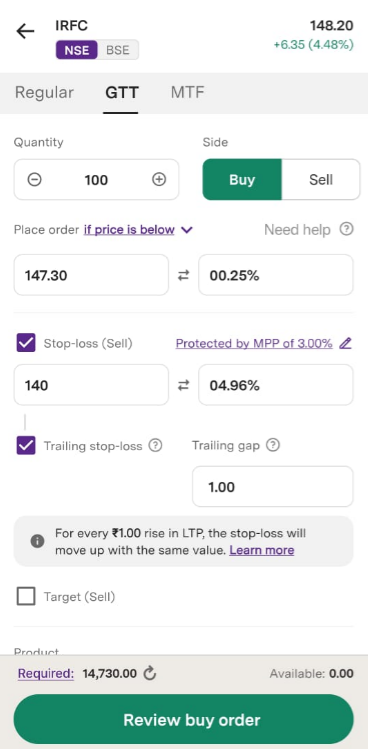This screenshot has width=368, height=749.
Task: Open the Learn more link
Action: click(261, 550)
